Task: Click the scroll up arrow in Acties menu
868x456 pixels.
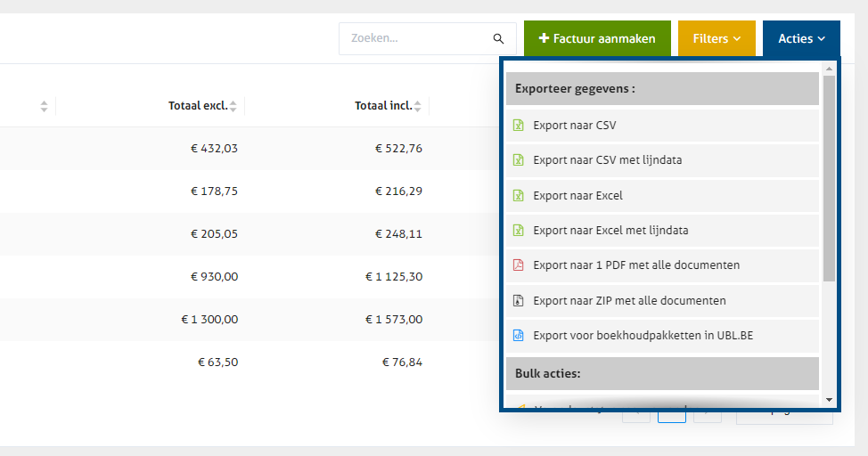Action: (829, 69)
